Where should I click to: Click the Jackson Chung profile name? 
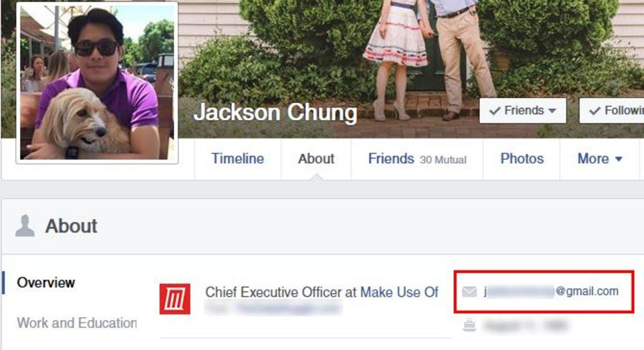pos(275,113)
